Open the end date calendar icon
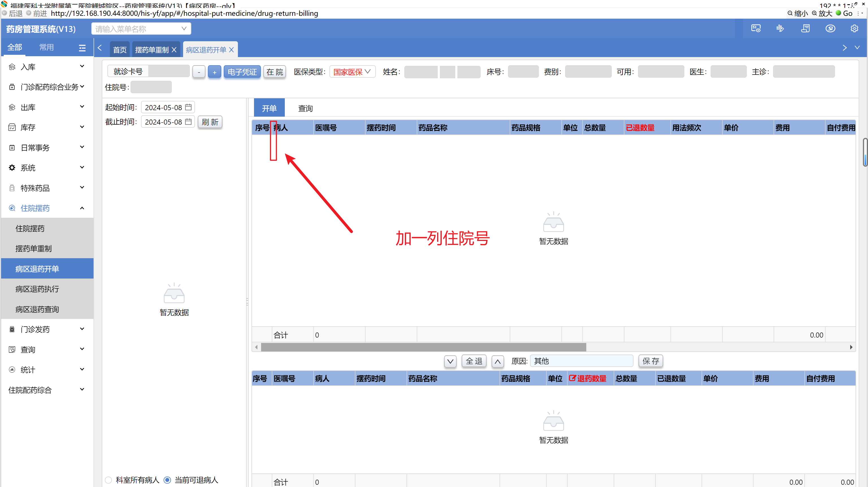The width and height of the screenshot is (868, 487). pyautogui.click(x=188, y=121)
